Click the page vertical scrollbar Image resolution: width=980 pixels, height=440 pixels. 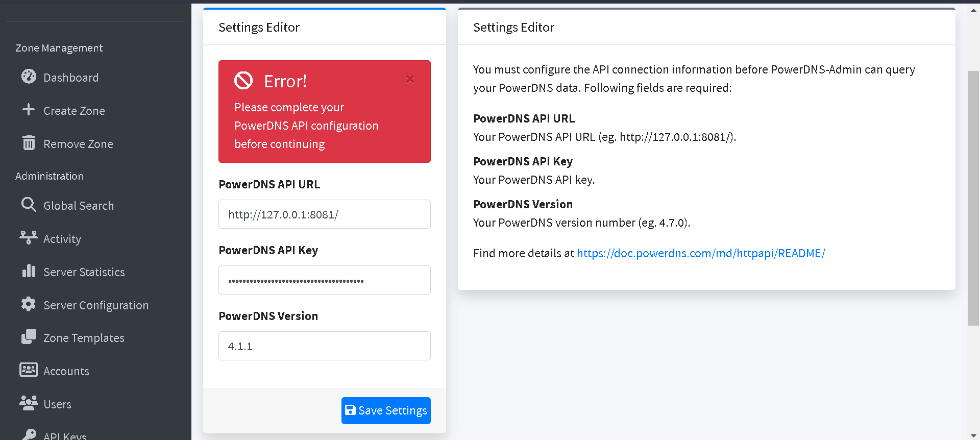point(973,198)
